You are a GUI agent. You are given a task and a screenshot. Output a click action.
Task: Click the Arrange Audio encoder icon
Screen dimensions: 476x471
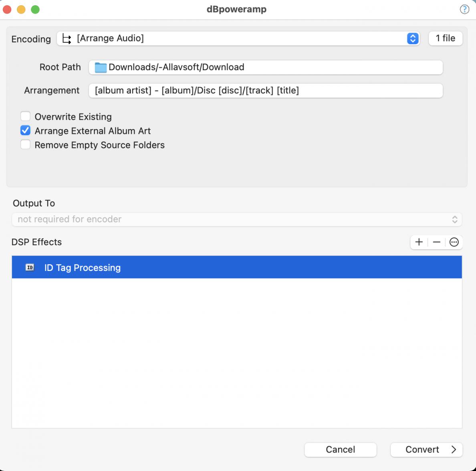point(67,38)
